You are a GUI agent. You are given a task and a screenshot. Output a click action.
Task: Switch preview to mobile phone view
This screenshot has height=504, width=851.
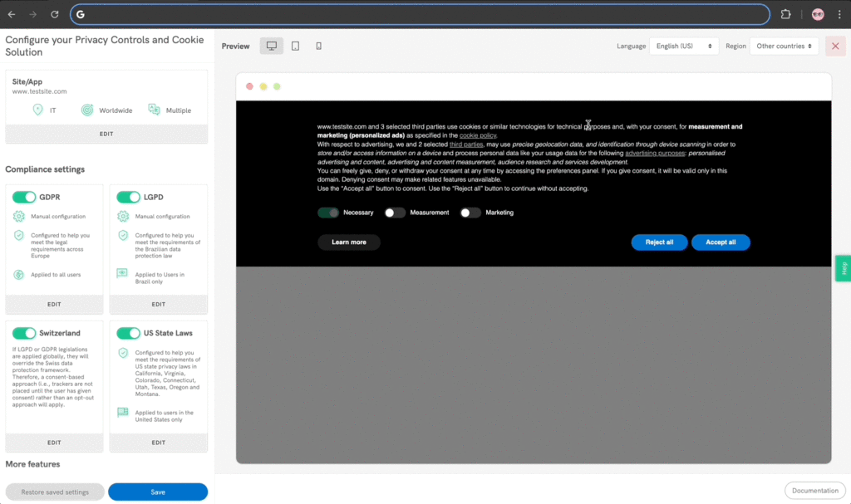coord(318,46)
